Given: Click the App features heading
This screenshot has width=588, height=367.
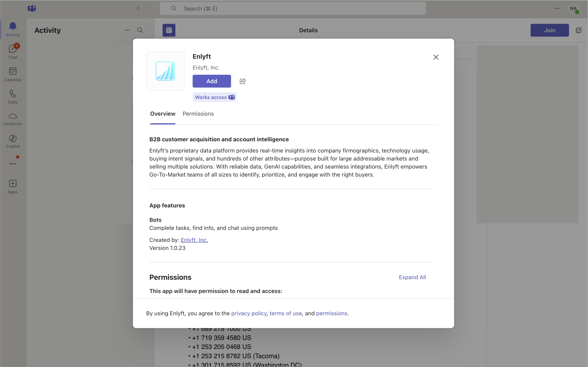Looking at the screenshot, I should point(167,205).
